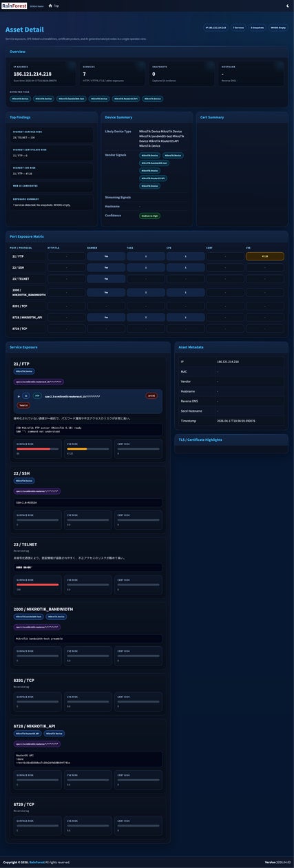
Task: Click the home icon beside Top
Action: (x=50, y=5)
